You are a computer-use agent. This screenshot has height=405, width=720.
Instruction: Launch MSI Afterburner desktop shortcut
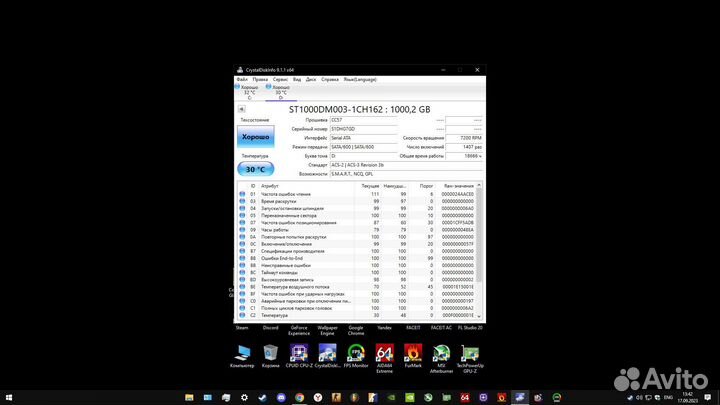pyautogui.click(x=441, y=358)
